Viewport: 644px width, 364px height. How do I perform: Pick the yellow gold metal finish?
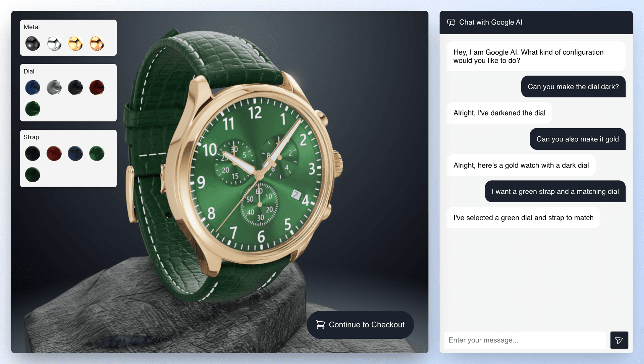pos(75,44)
